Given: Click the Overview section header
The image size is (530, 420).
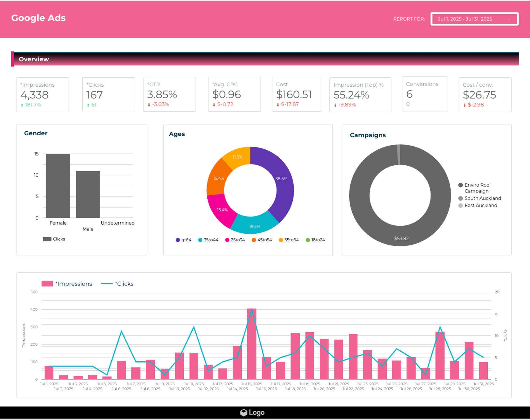Looking at the screenshot, I should click(265, 59).
